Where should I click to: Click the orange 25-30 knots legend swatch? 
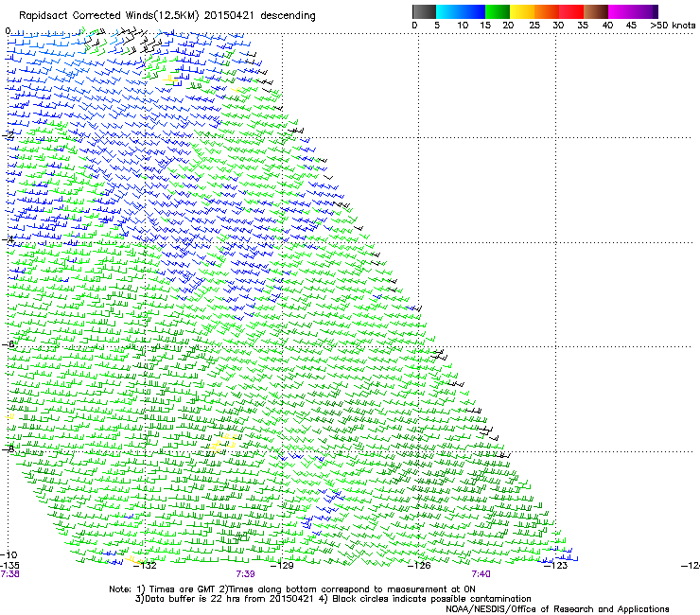[547, 11]
